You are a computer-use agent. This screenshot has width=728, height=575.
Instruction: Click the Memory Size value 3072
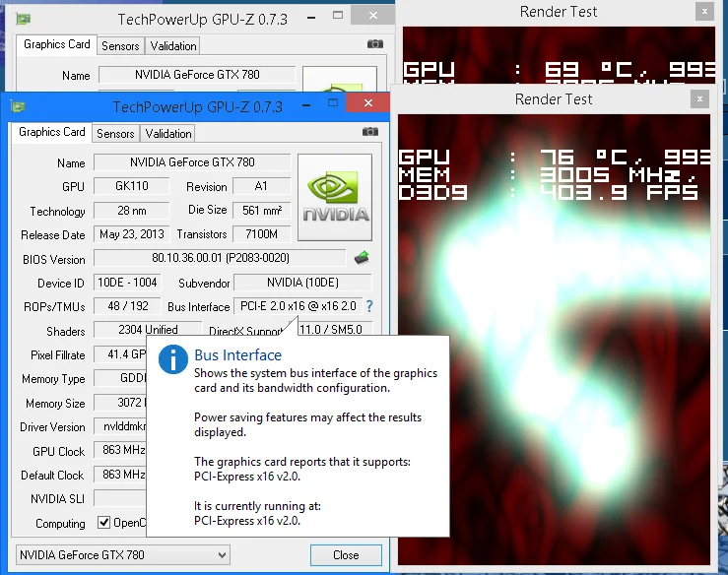coord(120,403)
